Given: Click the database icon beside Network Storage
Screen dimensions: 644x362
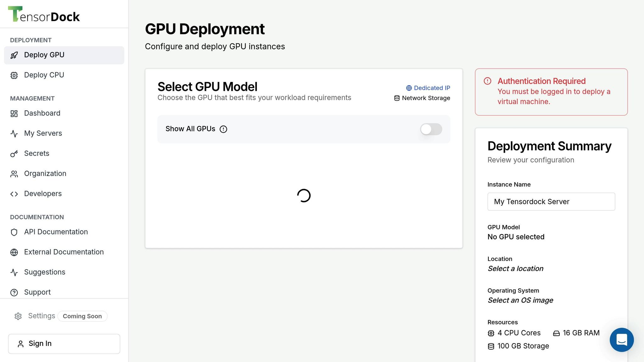Looking at the screenshot, I should click(397, 98).
